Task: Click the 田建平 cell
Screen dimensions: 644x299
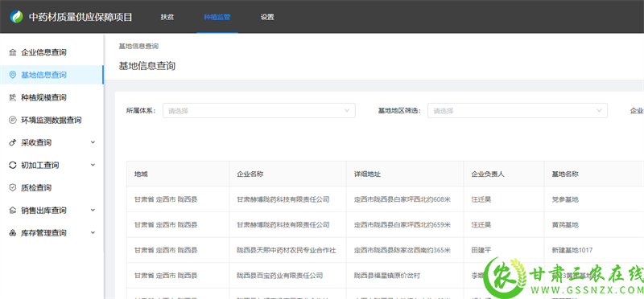Action: pyautogui.click(x=481, y=250)
